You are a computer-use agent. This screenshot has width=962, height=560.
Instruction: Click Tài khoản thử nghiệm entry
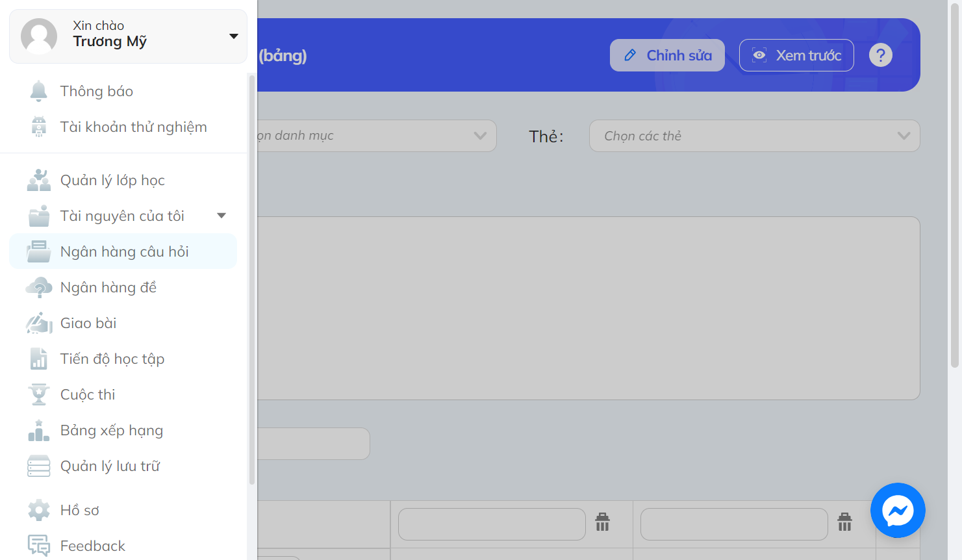point(123,127)
